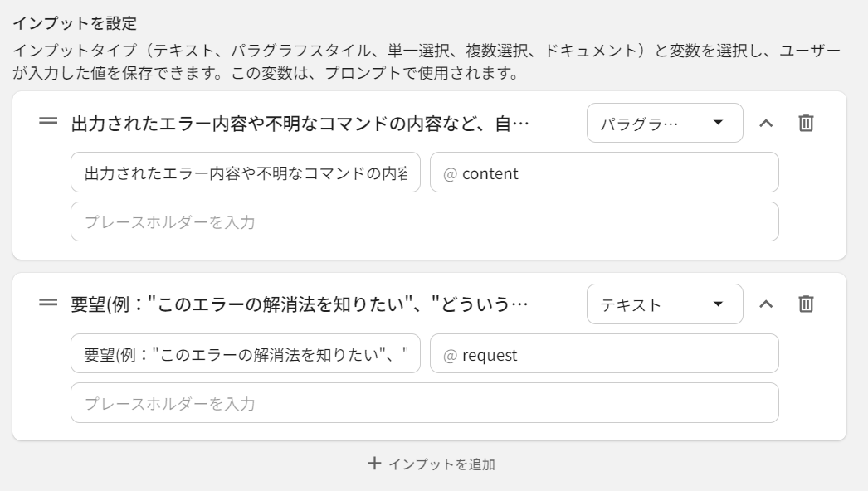868x491 pixels.
Task: Edit the @ content variable name field
Action: (604, 173)
